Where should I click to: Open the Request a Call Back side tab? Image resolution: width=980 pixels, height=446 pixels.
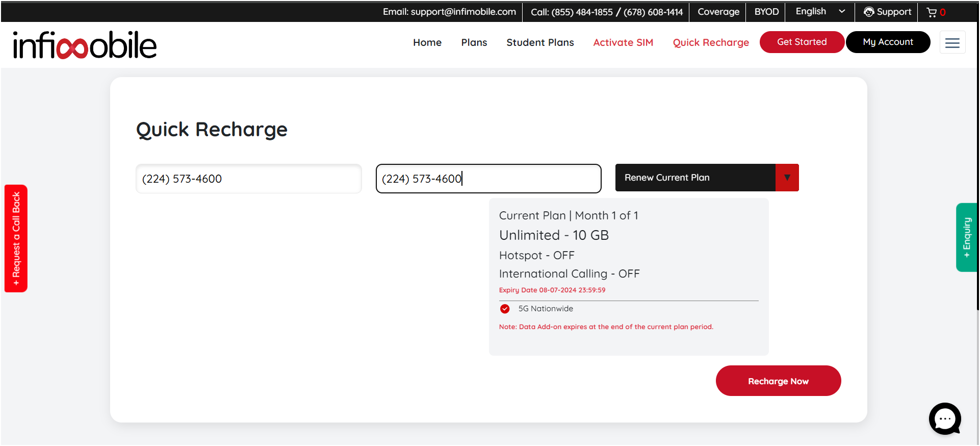(16, 238)
